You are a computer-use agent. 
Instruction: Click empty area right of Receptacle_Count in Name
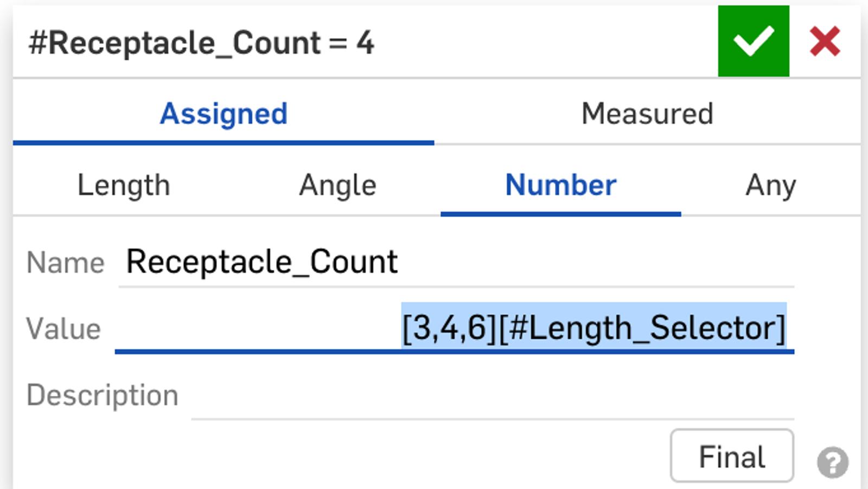pos(597,263)
